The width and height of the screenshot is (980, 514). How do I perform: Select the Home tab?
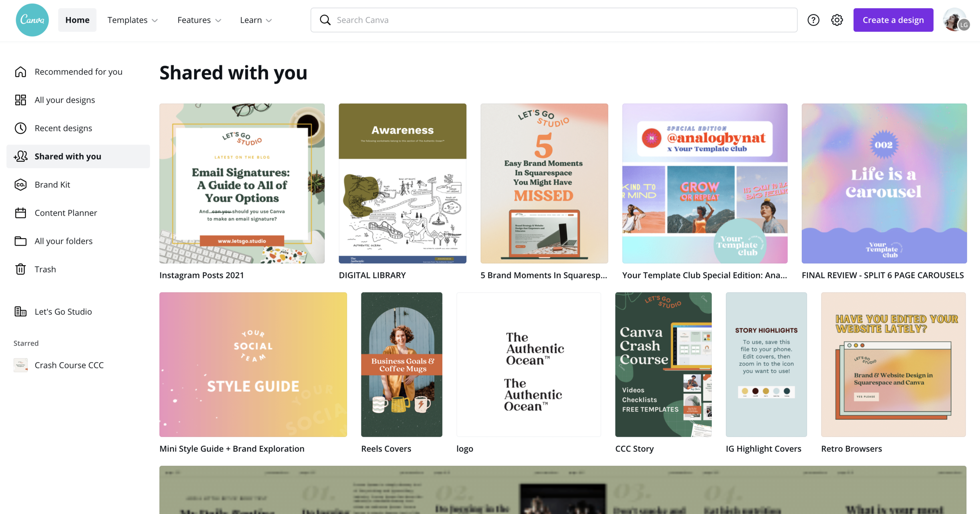pos(77,20)
